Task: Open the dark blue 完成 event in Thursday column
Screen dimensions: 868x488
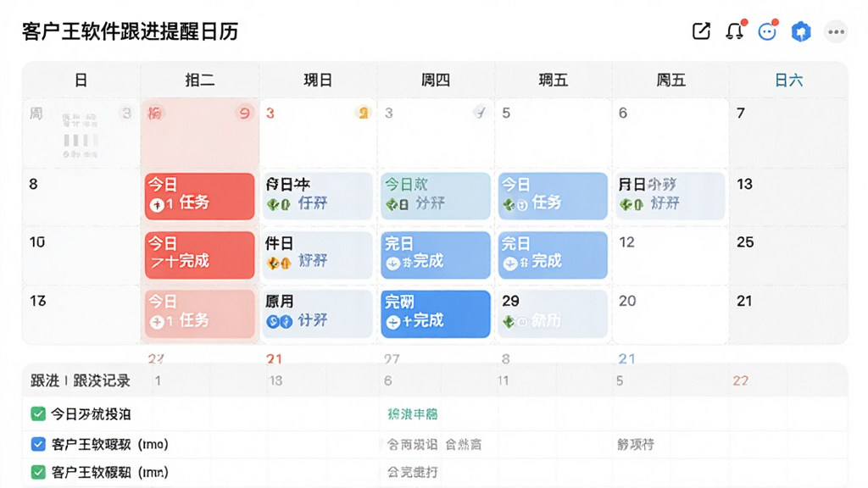Action: (x=436, y=313)
